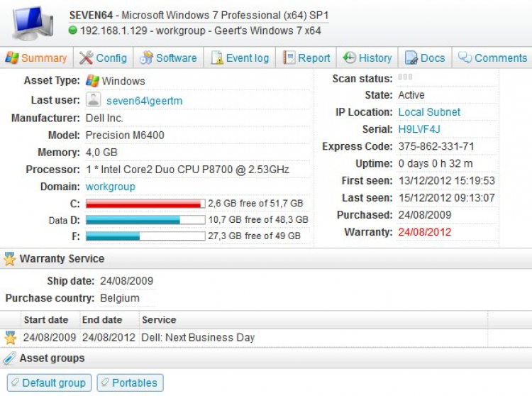This screenshot has width=532, height=396.
Task: View the Event log tab
Action: (x=240, y=58)
